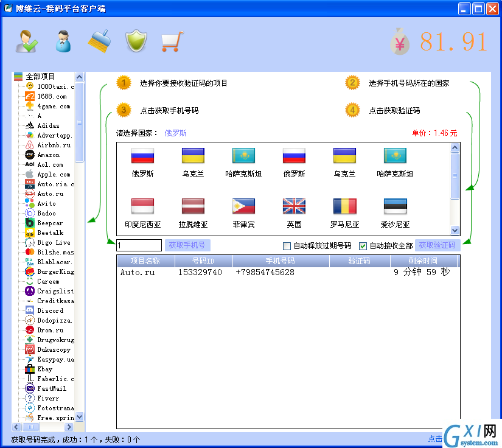Click the project tree vertical scrollbar thumb
This screenshot has width=502, height=448.
click(79, 122)
